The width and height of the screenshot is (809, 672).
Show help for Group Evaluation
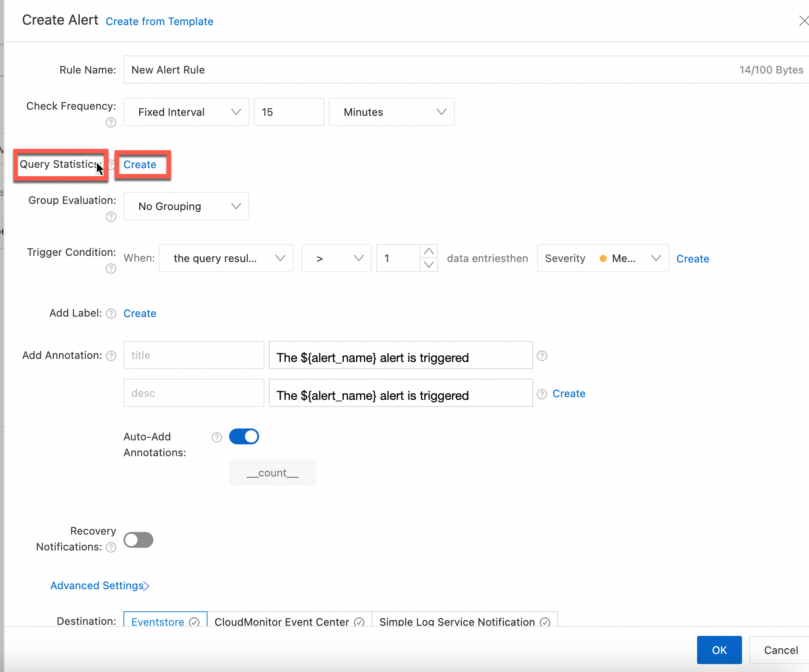(111, 217)
